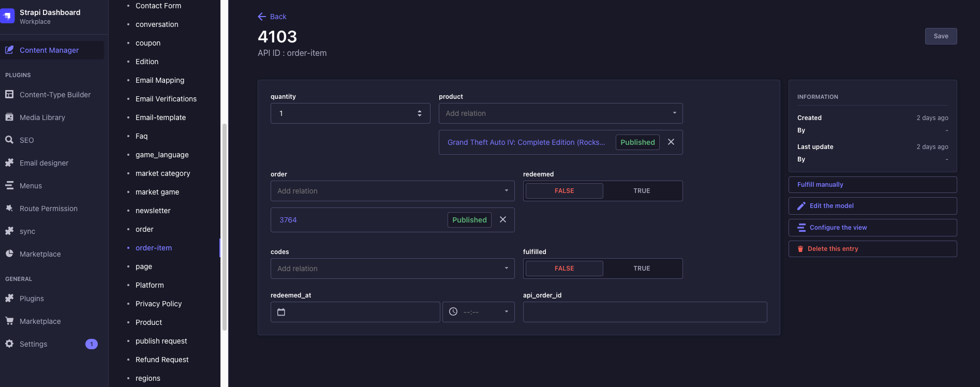Click Fulfill manually

872,185
